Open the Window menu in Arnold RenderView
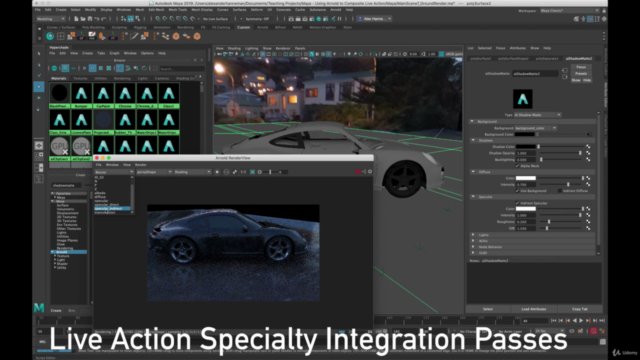 click(x=112, y=165)
